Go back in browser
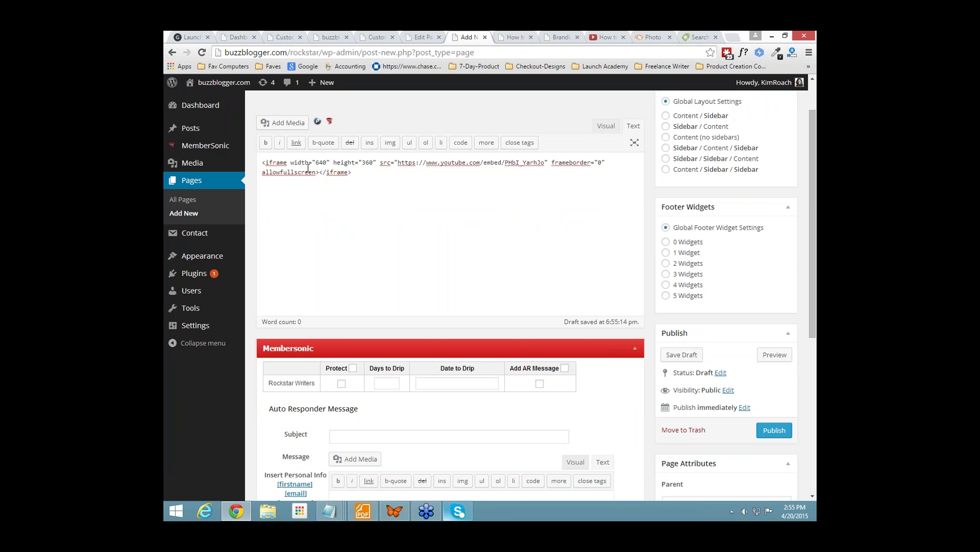 coord(172,52)
